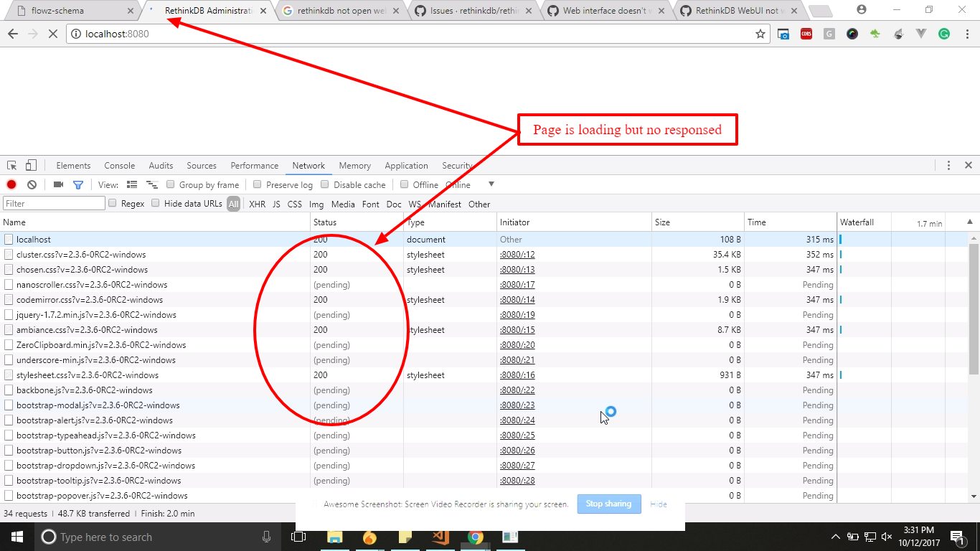
Task: Click the CORS extension icon
Action: pyautogui.click(x=806, y=34)
